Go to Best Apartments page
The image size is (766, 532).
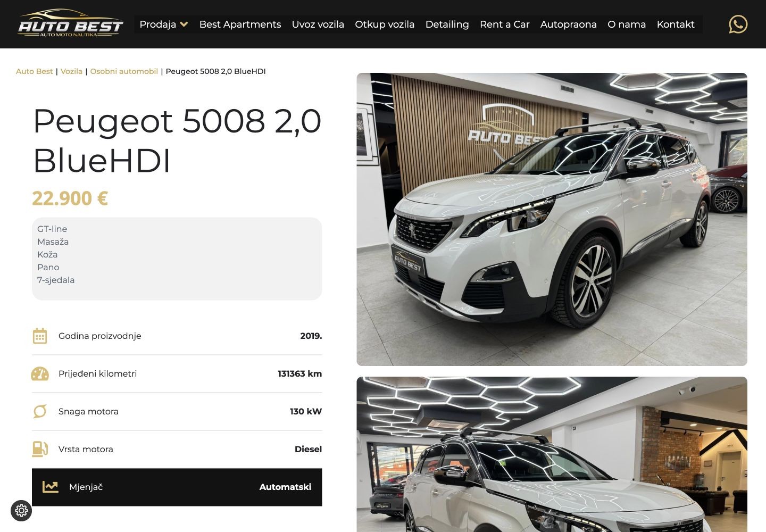point(240,24)
